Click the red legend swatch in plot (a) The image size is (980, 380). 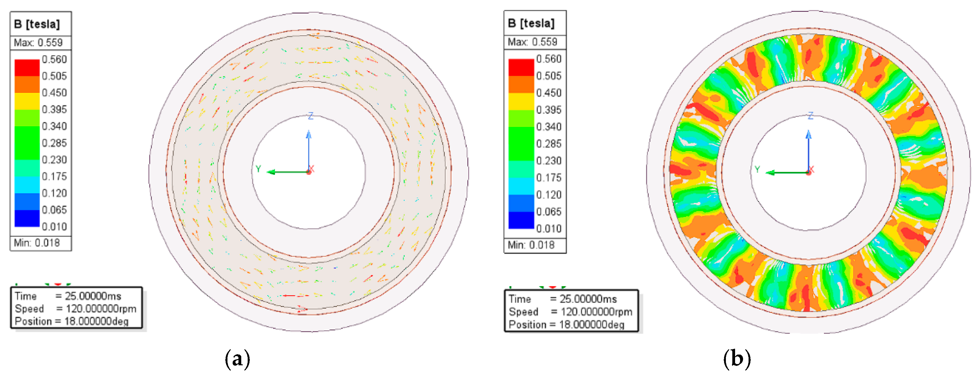click(x=27, y=68)
